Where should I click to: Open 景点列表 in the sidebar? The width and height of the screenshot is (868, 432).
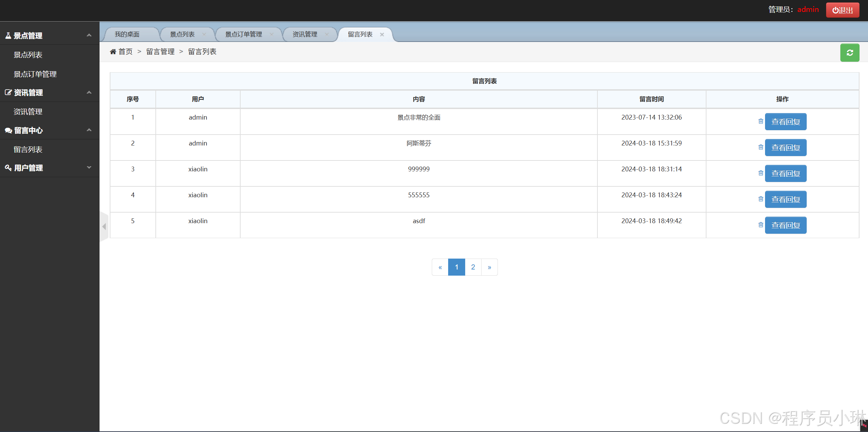click(28, 55)
